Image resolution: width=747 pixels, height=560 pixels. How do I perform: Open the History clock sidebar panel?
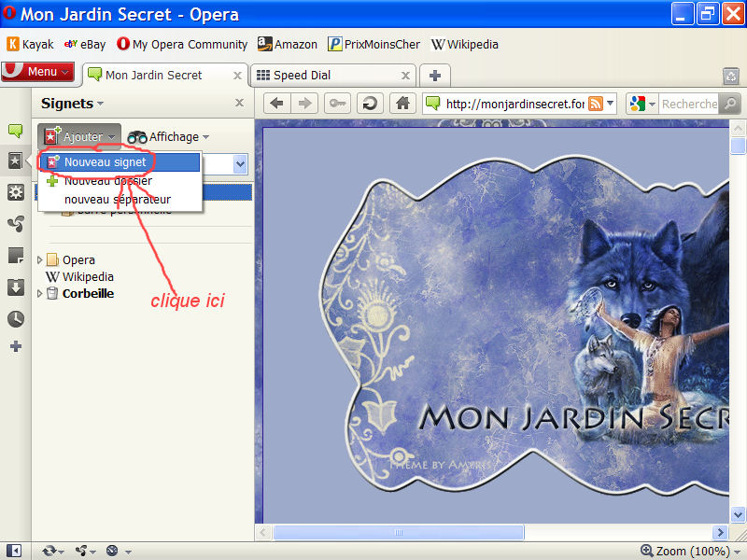(15, 319)
